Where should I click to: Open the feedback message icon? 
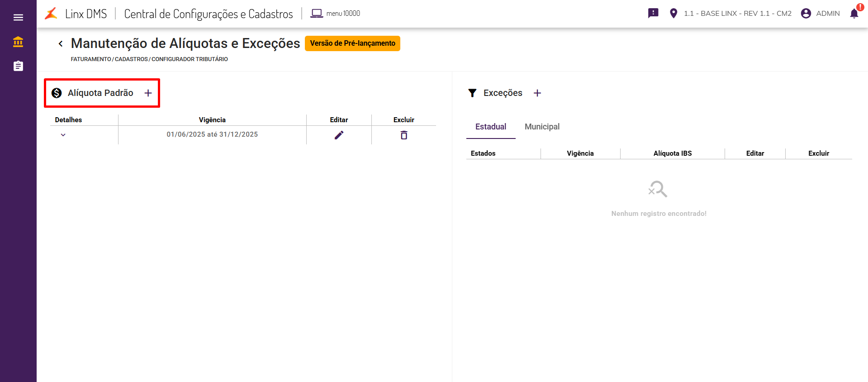tap(653, 14)
